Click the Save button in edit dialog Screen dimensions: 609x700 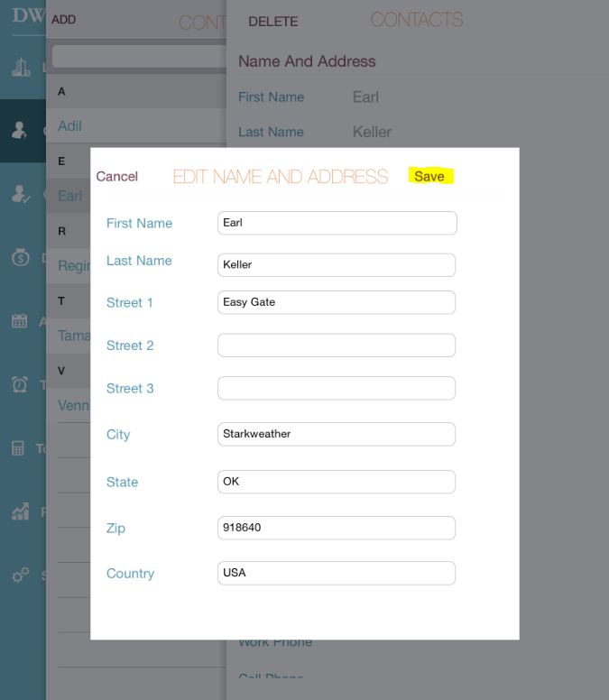(x=430, y=176)
